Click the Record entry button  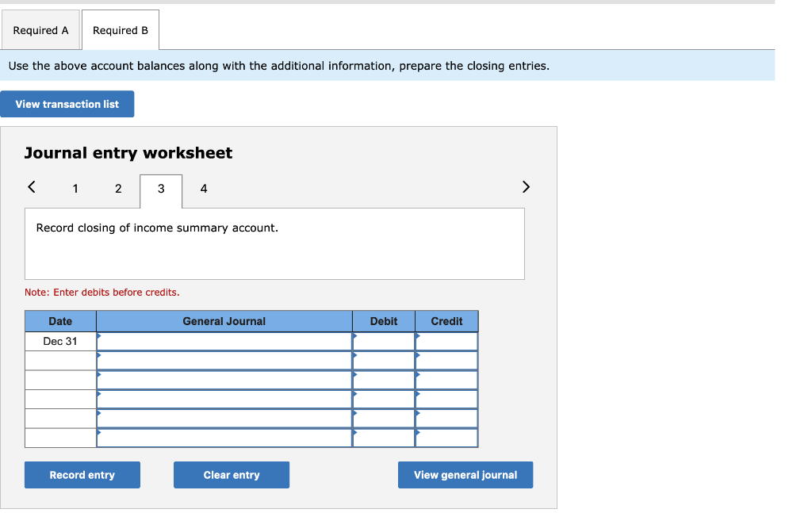tap(82, 474)
